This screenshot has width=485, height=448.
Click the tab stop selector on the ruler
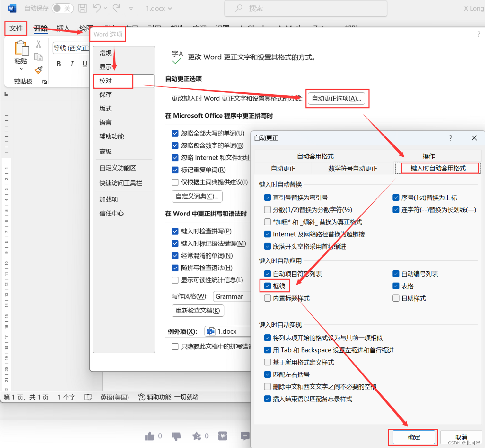(x=6, y=94)
